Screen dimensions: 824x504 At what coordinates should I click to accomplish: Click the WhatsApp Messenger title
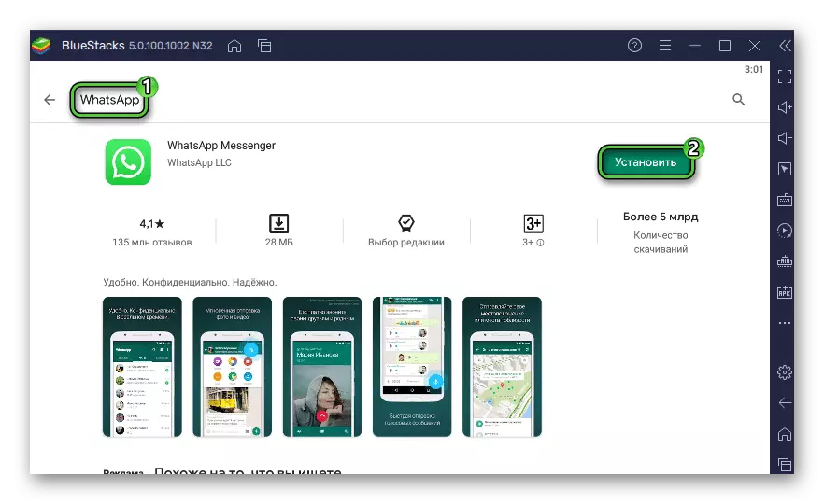point(221,146)
